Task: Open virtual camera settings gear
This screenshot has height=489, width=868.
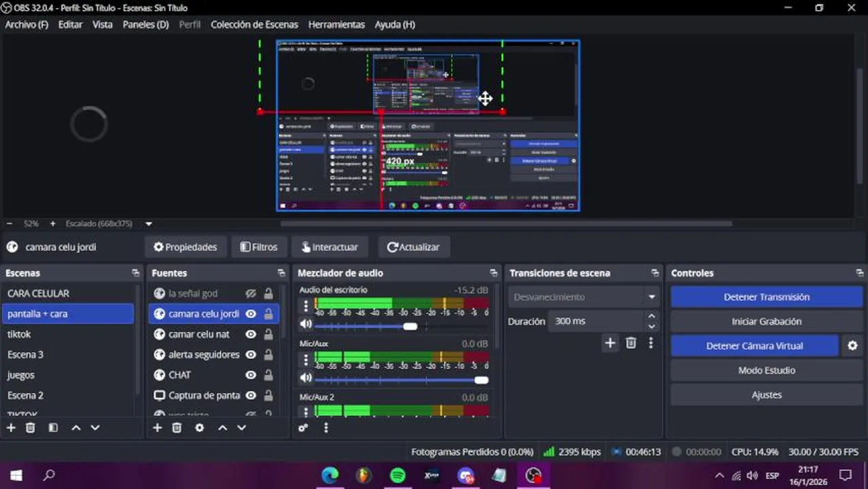Action: (x=852, y=346)
